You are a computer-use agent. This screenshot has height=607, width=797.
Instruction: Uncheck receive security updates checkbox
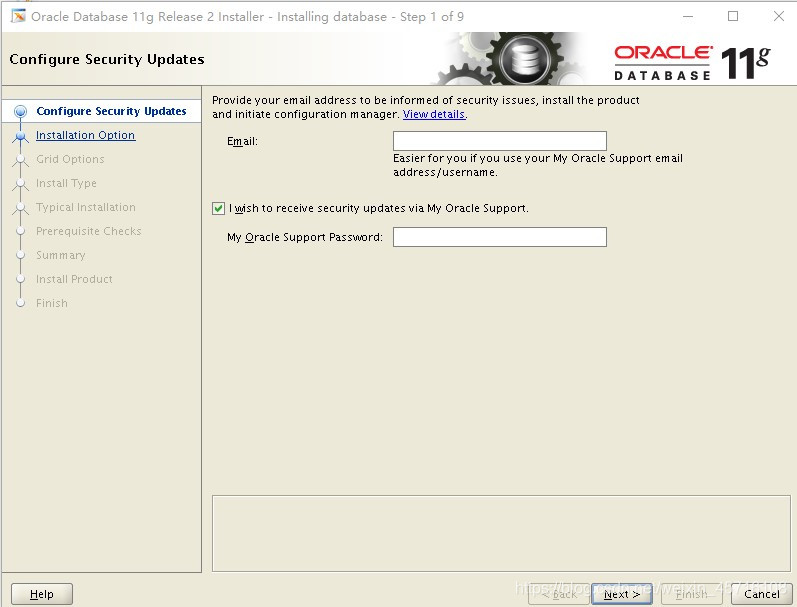tap(219, 208)
